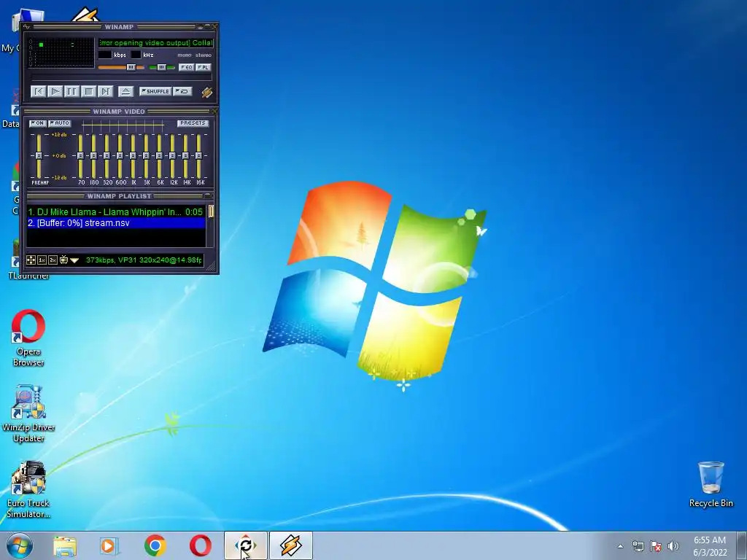Click the 12K equalizer slider
747x560 pixels.
click(172, 156)
